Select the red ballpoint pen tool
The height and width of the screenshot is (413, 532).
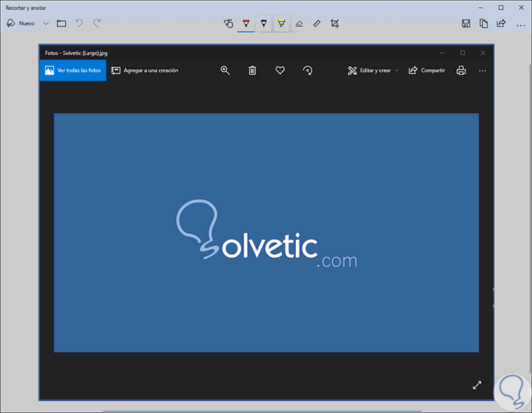pos(246,23)
